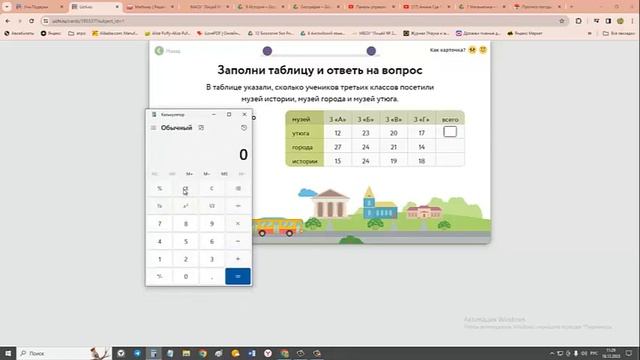Viewport: 640px width, 360px height.
Task: Open new browser tab plus button
Action: [571, 7]
